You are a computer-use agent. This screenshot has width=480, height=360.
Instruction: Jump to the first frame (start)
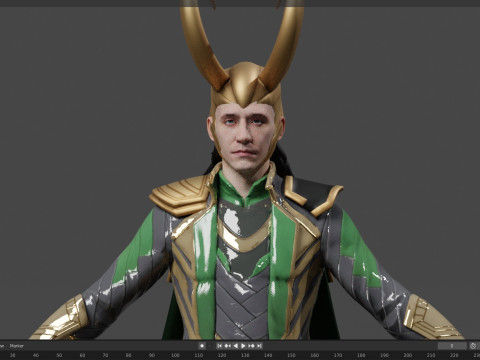[x=220, y=346]
